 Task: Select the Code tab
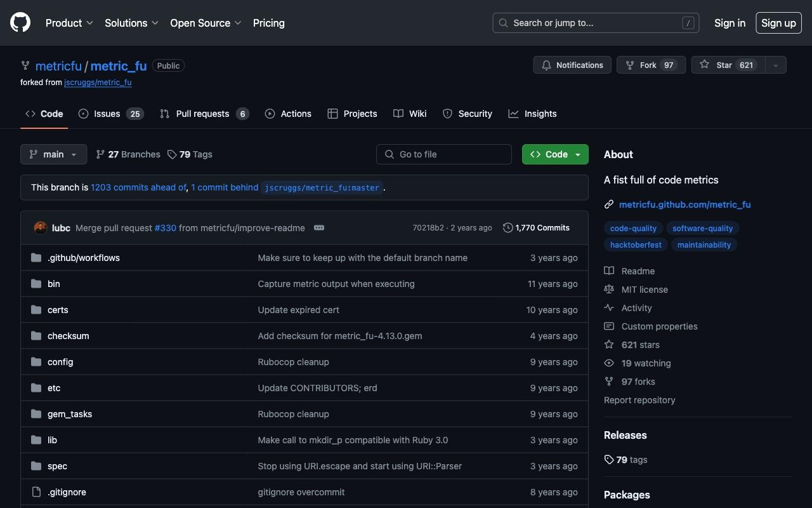44,114
